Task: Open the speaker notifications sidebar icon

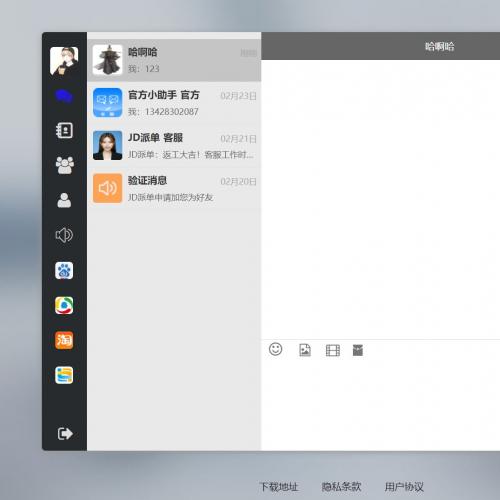Action: pos(64,235)
